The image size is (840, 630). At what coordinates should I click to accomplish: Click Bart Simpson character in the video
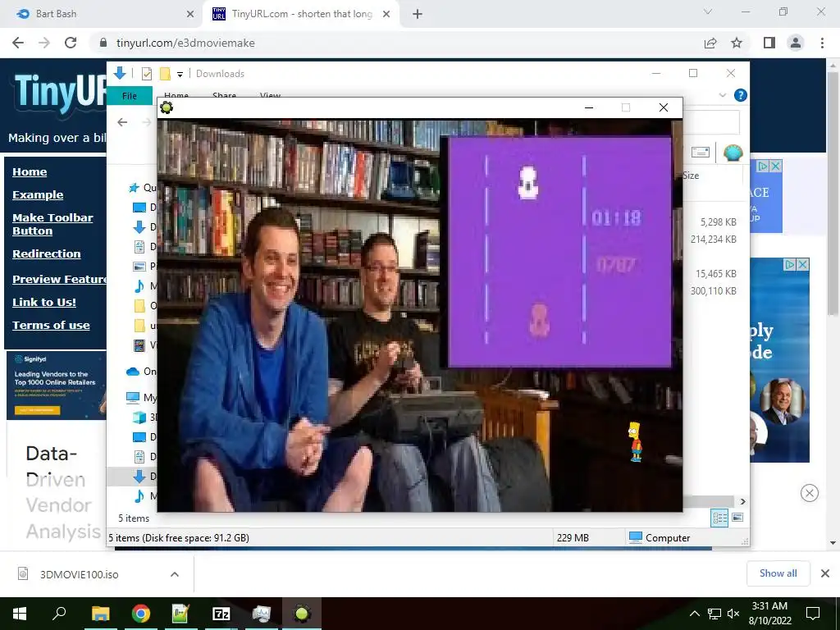pos(636,442)
